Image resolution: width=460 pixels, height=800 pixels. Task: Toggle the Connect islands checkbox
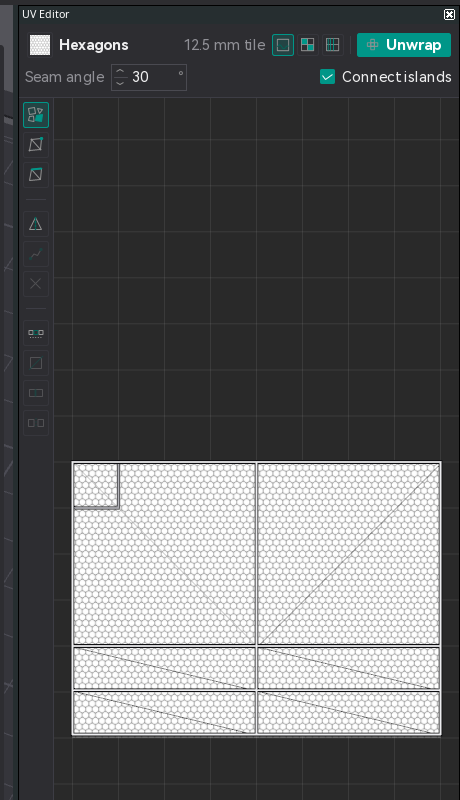point(327,77)
